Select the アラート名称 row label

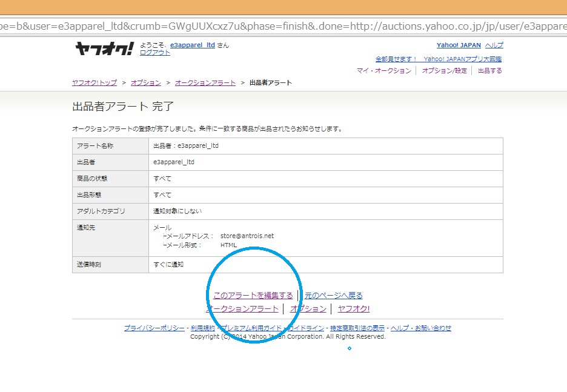pyautogui.click(x=94, y=146)
